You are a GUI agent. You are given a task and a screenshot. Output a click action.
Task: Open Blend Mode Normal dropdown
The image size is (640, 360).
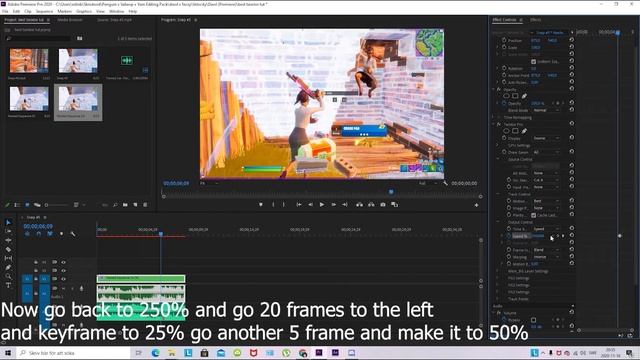tap(546, 110)
